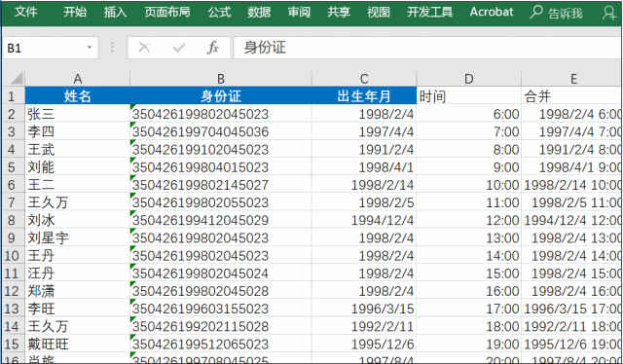The height and width of the screenshot is (364, 623).
Task: Open the Insert Function fx button
Action: tap(212, 48)
